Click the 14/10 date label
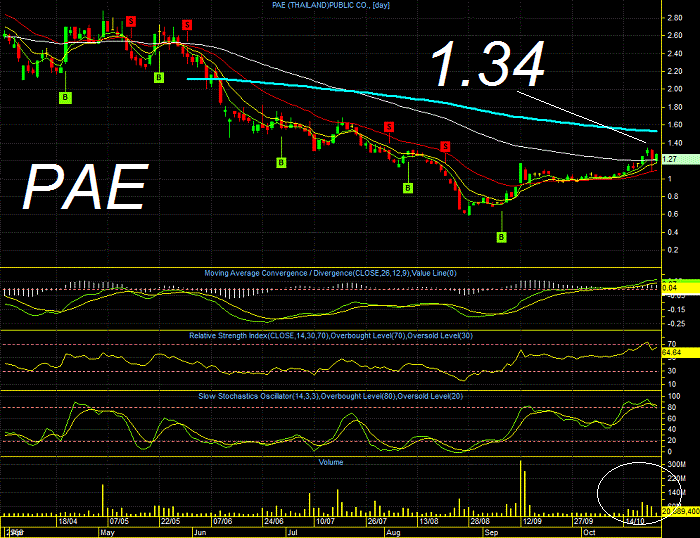The height and width of the screenshot is (538, 700). point(635,521)
